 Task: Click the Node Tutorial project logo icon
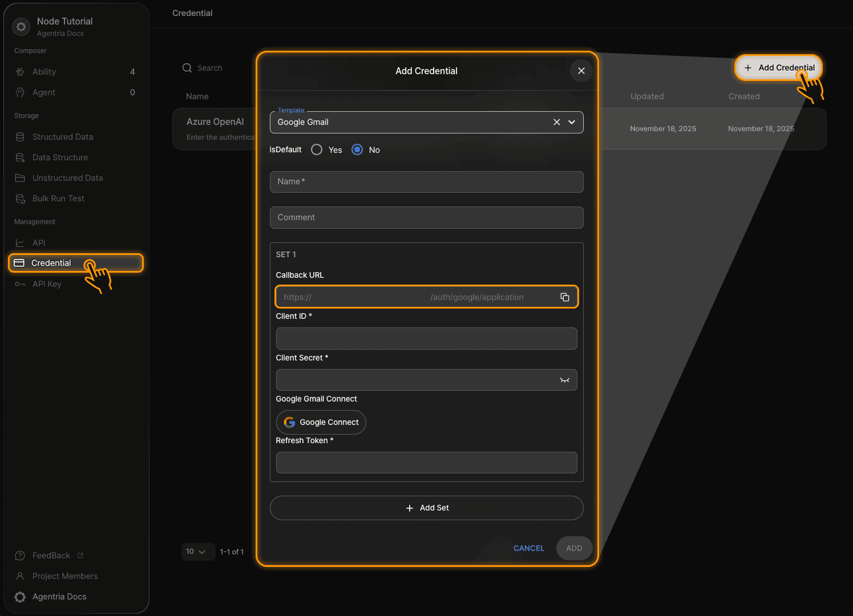(x=21, y=26)
